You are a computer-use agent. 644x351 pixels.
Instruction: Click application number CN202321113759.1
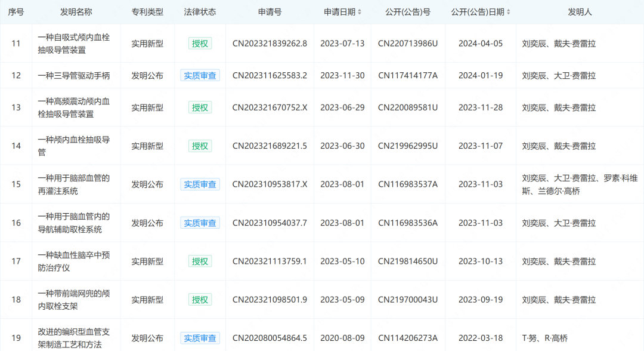click(270, 261)
